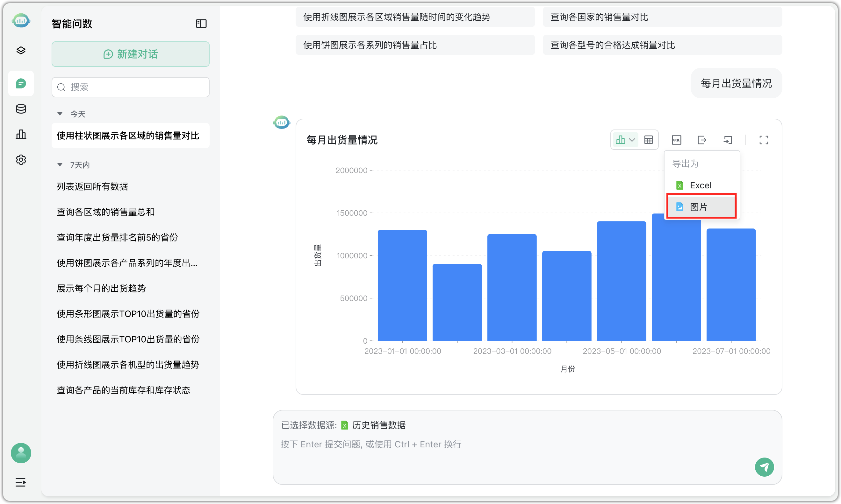Open the SQL statement viewer icon

coord(677,140)
